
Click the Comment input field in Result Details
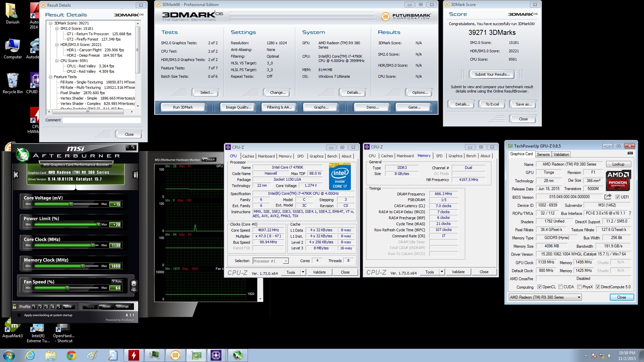click(102, 120)
